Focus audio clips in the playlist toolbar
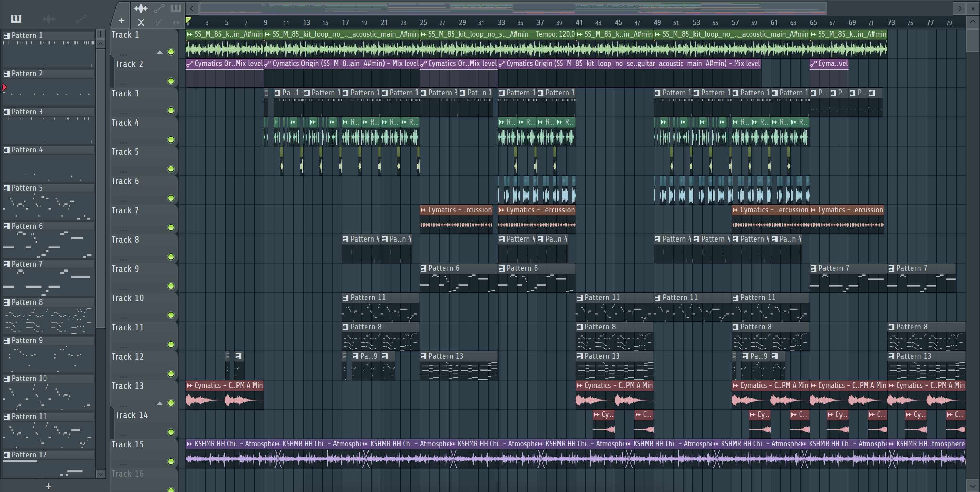 pyautogui.click(x=141, y=8)
